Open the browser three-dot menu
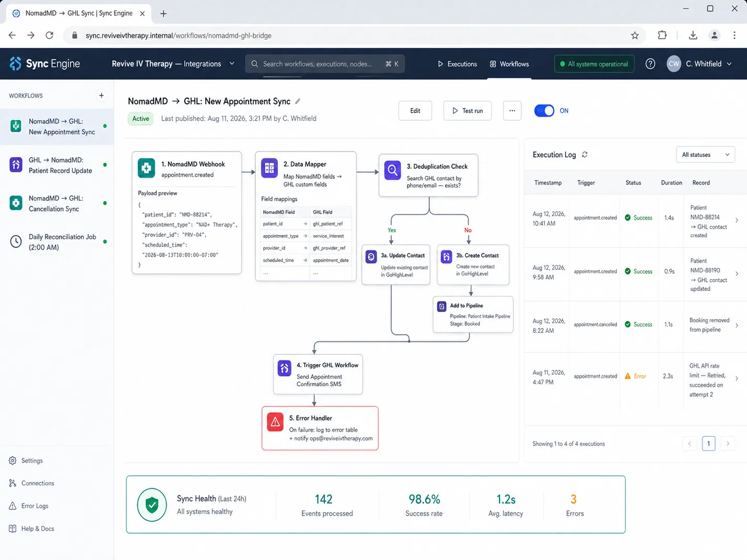 (x=735, y=35)
